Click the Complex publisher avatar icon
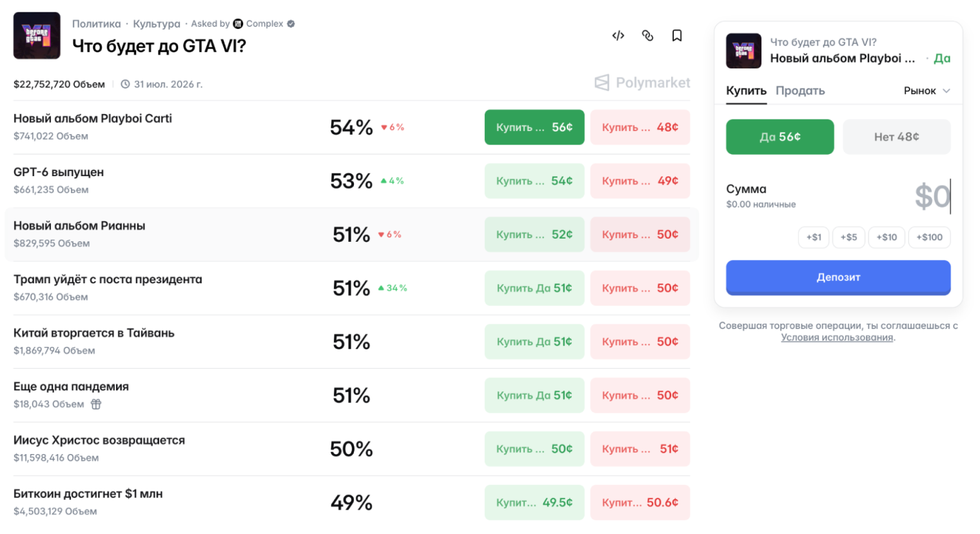980x534 pixels. (x=238, y=24)
